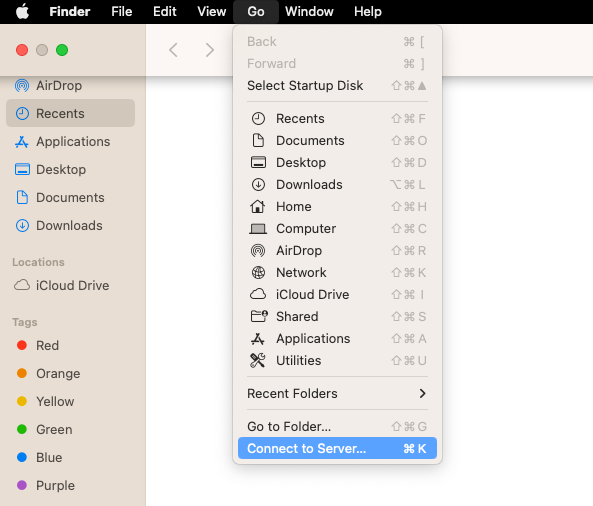Open the Edit menu
593x506 pixels.
[165, 12]
